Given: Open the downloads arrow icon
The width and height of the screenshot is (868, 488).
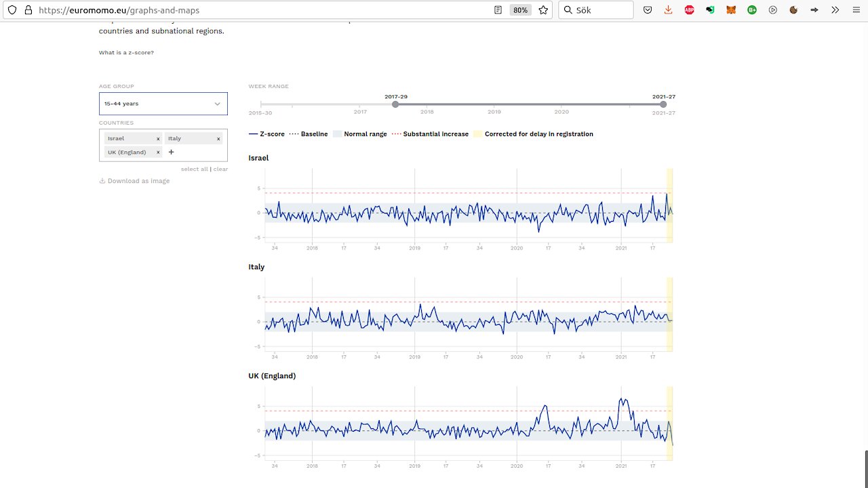Looking at the screenshot, I should 669,10.
